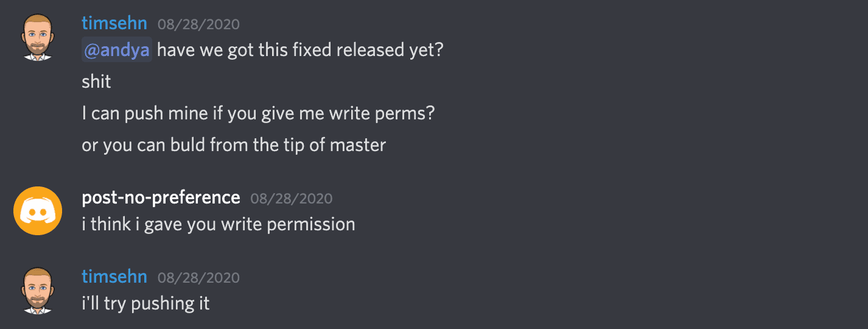Click the timestamp next to post-no-preference
Image resolution: width=868 pixels, height=329 pixels.
[x=292, y=198]
